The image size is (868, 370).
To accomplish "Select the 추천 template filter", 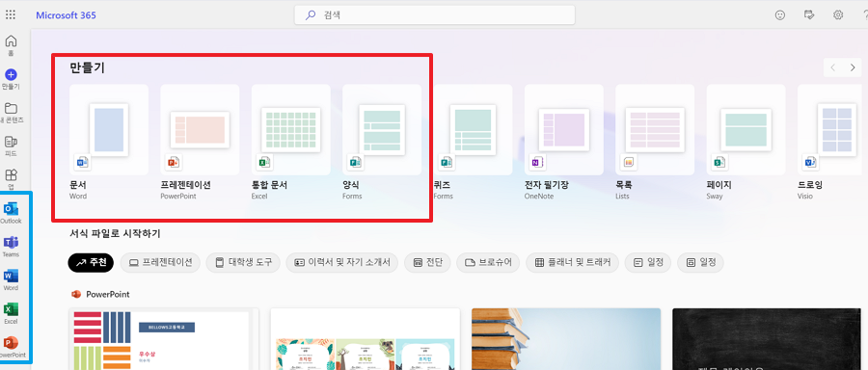I will point(91,263).
